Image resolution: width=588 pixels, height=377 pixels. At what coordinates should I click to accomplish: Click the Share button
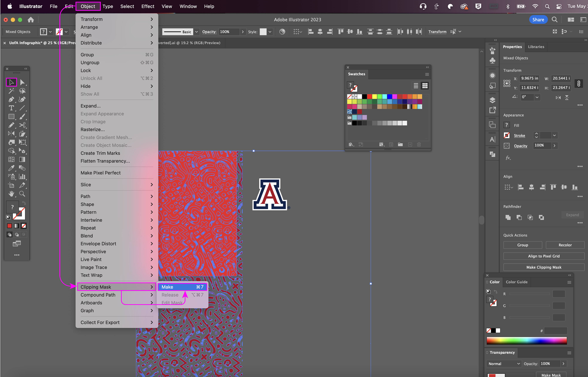(538, 20)
